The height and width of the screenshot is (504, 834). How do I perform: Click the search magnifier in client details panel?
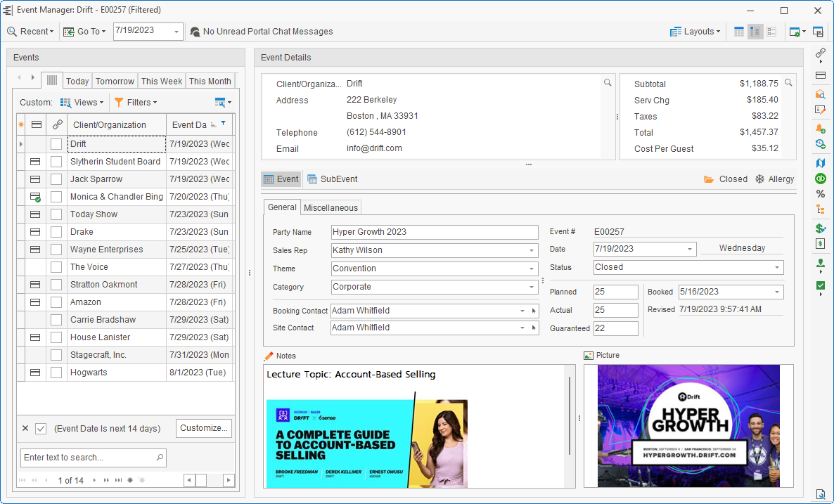tap(608, 82)
